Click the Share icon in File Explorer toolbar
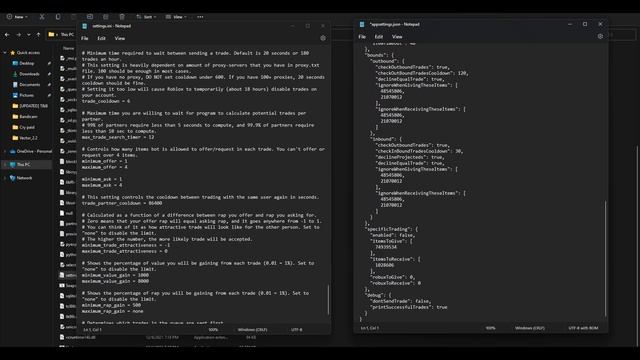The height and width of the screenshot is (360, 640). 106,17
